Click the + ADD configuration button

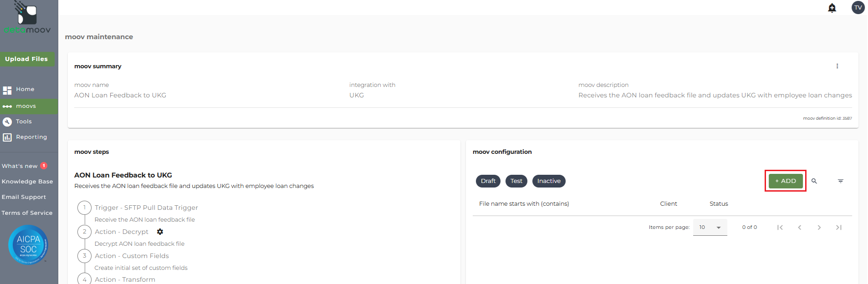[x=786, y=181]
